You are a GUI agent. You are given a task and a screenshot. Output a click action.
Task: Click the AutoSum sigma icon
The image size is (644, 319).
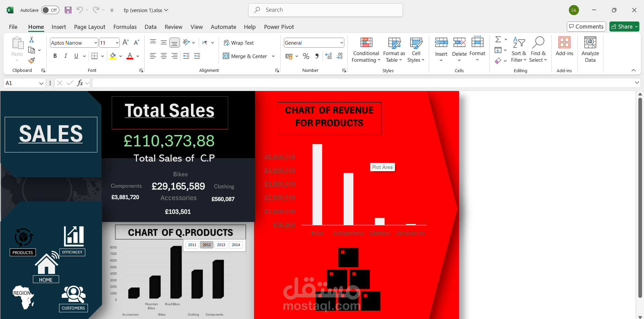pyautogui.click(x=498, y=40)
